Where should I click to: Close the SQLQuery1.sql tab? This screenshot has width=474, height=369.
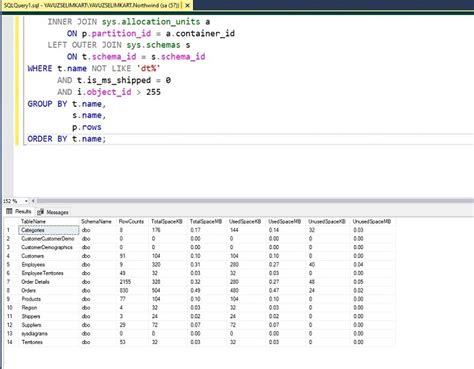(x=188, y=5)
